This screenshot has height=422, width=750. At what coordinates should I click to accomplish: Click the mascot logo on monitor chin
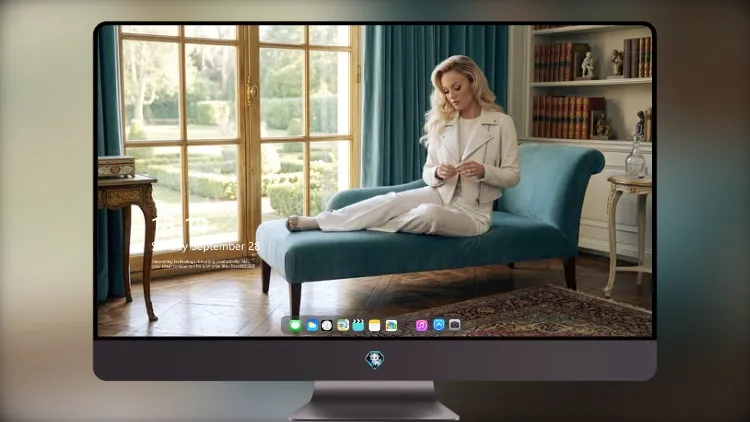point(375,360)
